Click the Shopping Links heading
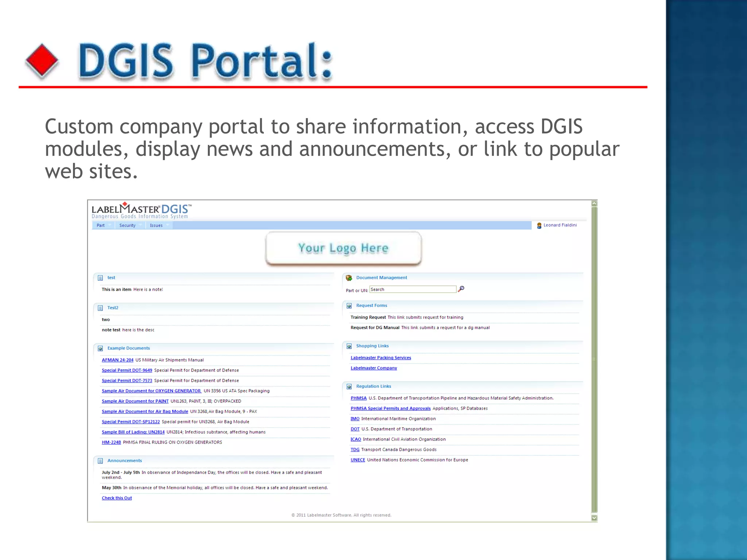Screen dimensions: 747x560 point(372,346)
